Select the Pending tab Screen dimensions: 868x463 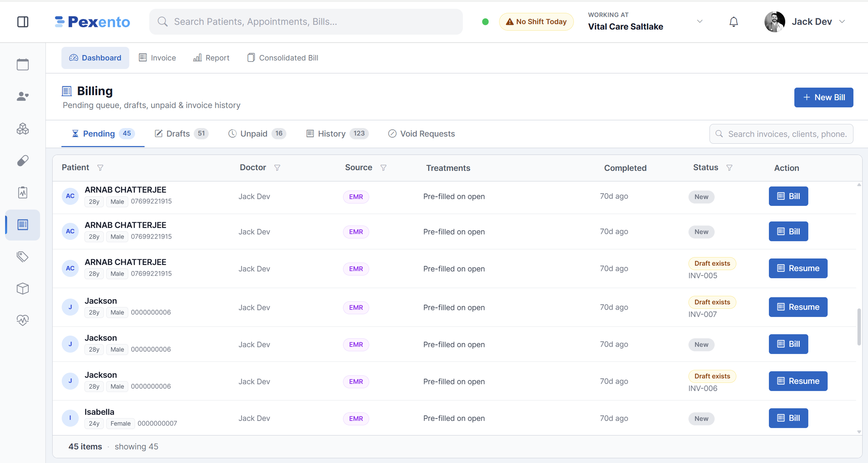pyautogui.click(x=103, y=134)
